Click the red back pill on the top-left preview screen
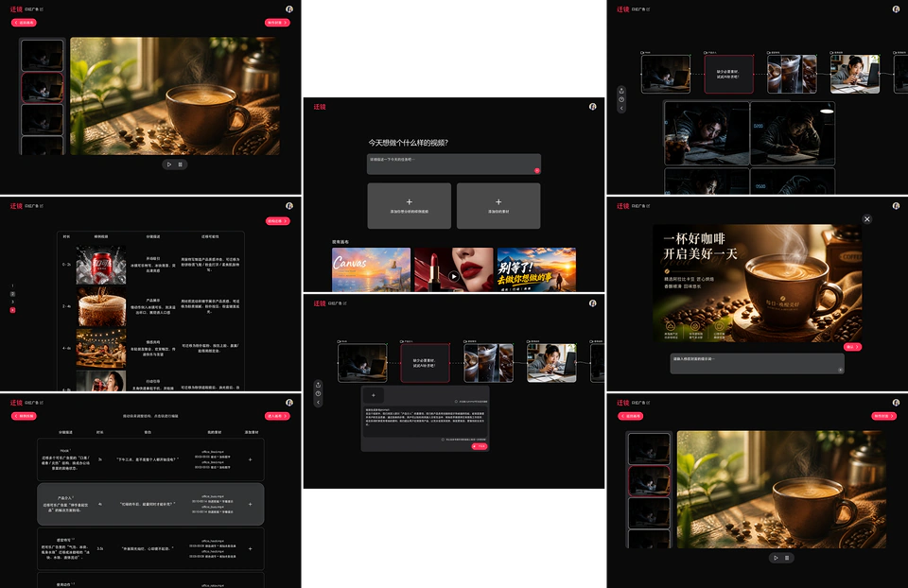The width and height of the screenshot is (908, 588). [24, 23]
